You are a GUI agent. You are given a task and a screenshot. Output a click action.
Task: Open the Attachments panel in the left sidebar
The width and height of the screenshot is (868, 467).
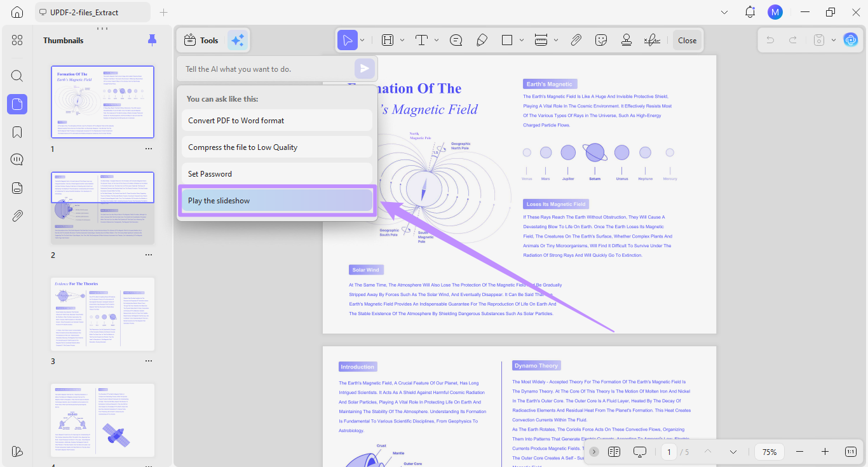coord(17,215)
